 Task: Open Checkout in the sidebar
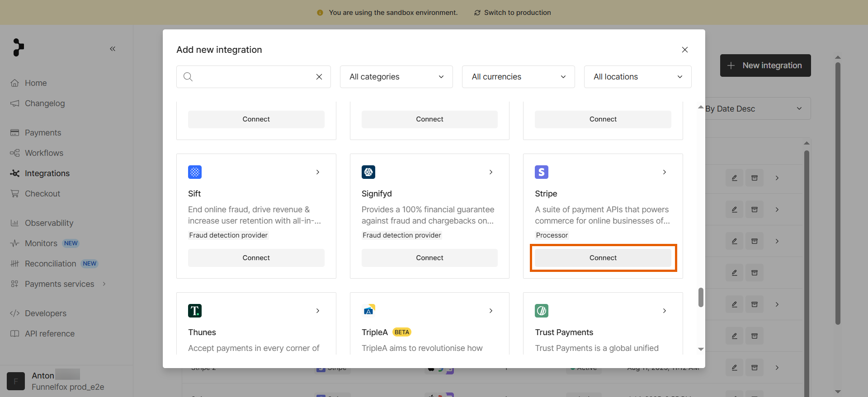(x=42, y=194)
